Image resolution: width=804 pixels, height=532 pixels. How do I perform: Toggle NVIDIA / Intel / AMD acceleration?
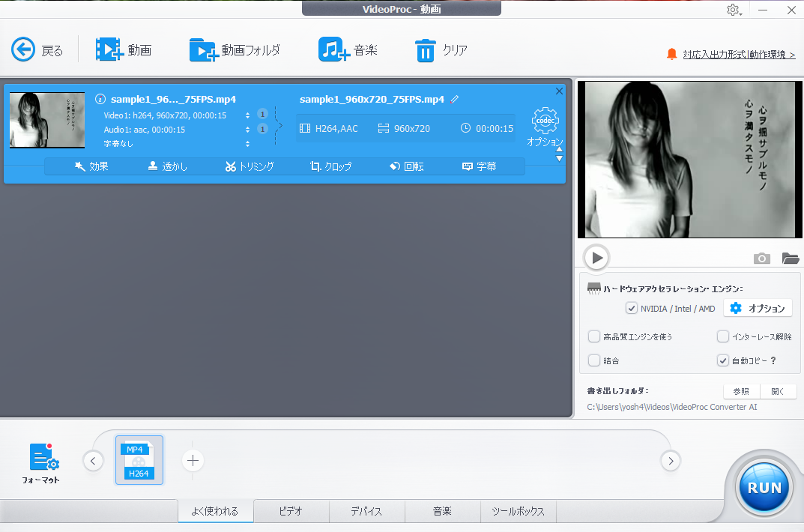tap(631, 308)
